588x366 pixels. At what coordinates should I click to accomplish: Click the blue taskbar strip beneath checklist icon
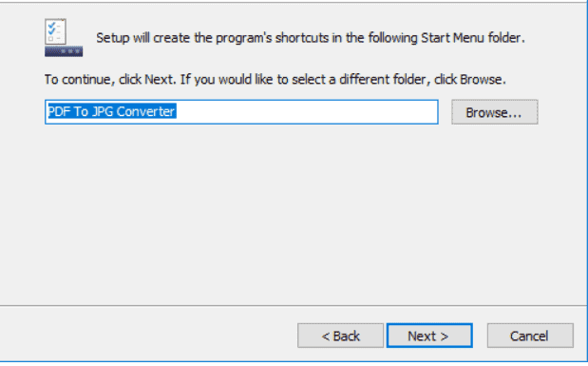[x=64, y=51]
